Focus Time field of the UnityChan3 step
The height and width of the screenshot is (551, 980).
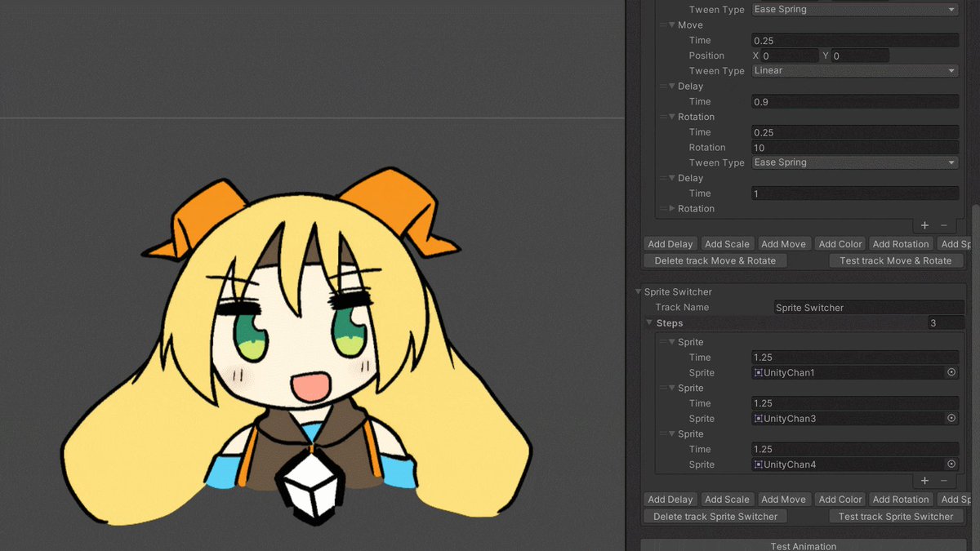[855, 403]
